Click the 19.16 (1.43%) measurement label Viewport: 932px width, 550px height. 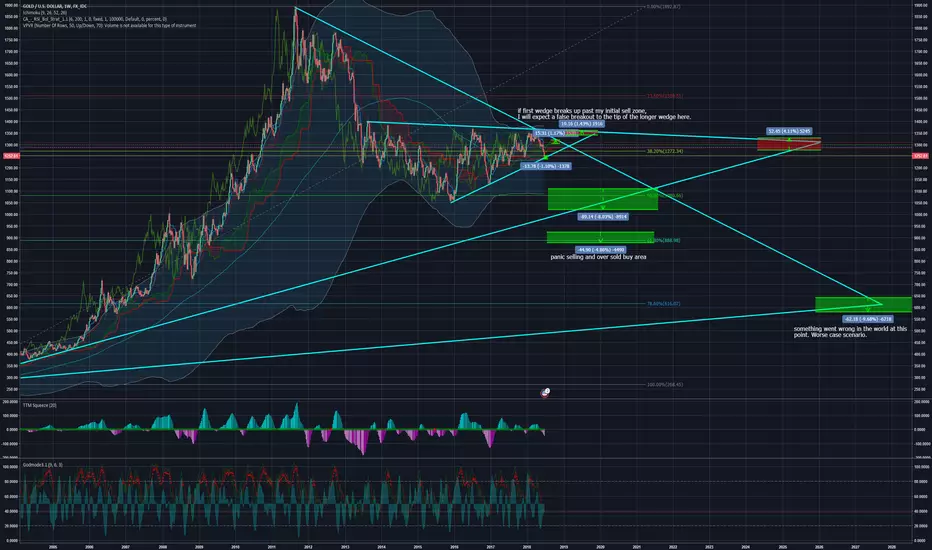coord(581,124)
